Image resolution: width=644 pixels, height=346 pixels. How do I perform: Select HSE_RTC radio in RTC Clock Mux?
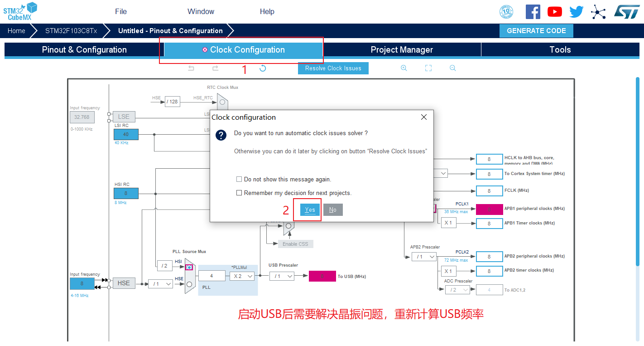click(222, 102)
